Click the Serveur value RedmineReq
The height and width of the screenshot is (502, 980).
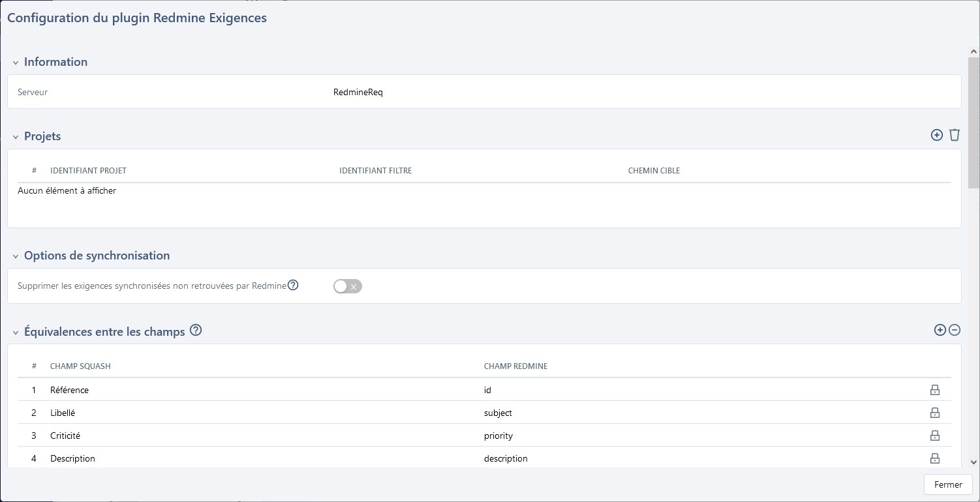pyautogui.click(x=358, y=92)
